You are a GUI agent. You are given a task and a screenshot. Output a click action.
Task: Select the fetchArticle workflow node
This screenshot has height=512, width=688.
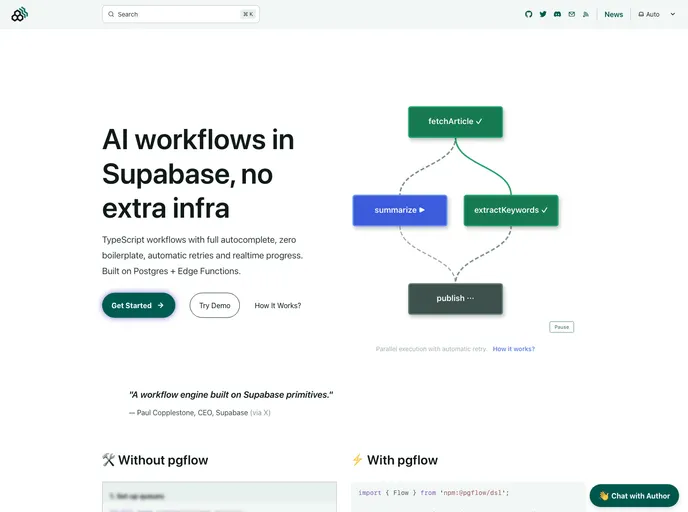point(455,121)
